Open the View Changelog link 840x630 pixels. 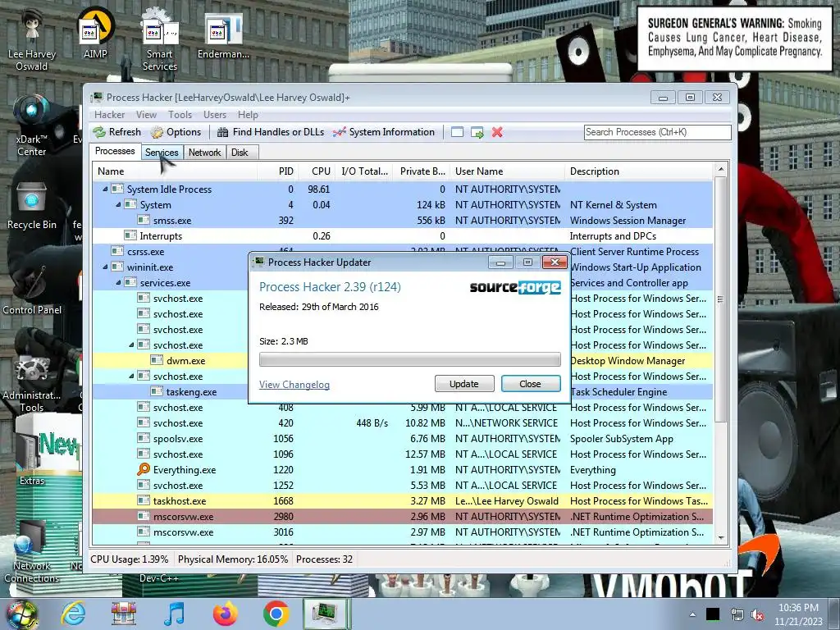[294, 385]
